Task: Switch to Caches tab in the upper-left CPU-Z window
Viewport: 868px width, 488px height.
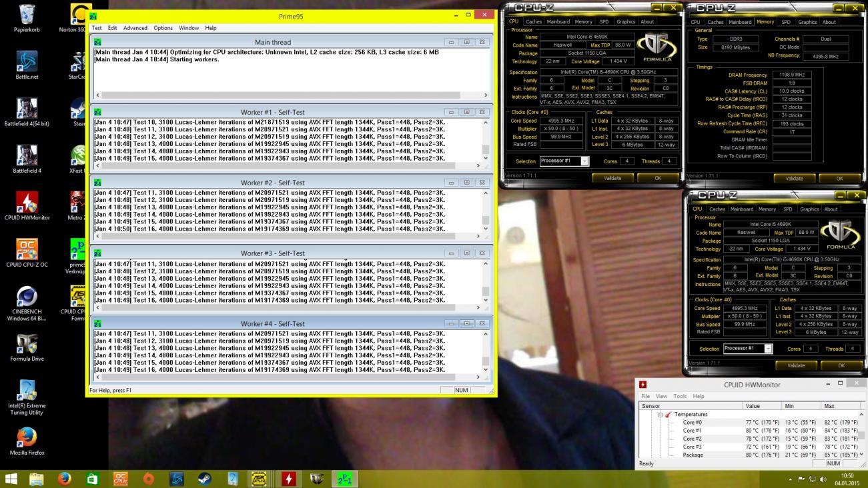Action: [534, 21]
